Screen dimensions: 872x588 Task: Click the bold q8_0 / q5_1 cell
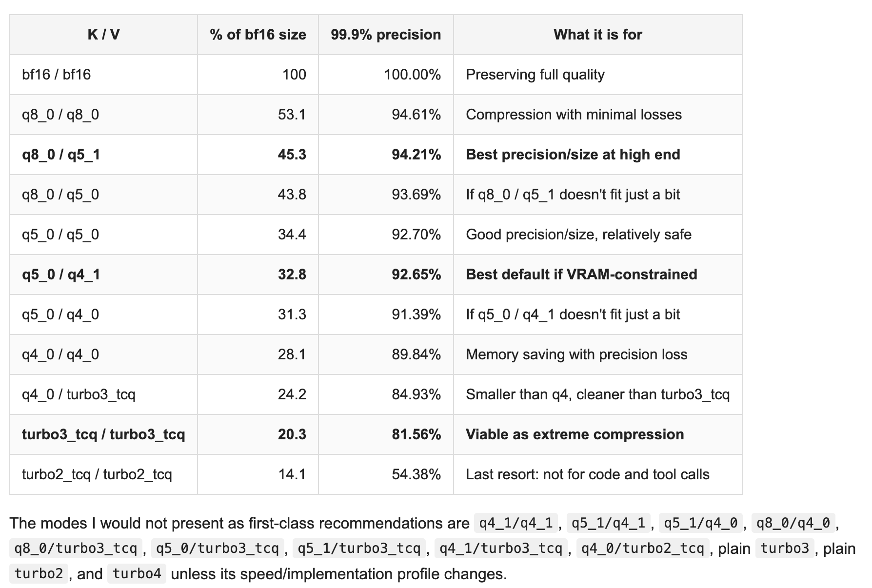coord(61,155)
